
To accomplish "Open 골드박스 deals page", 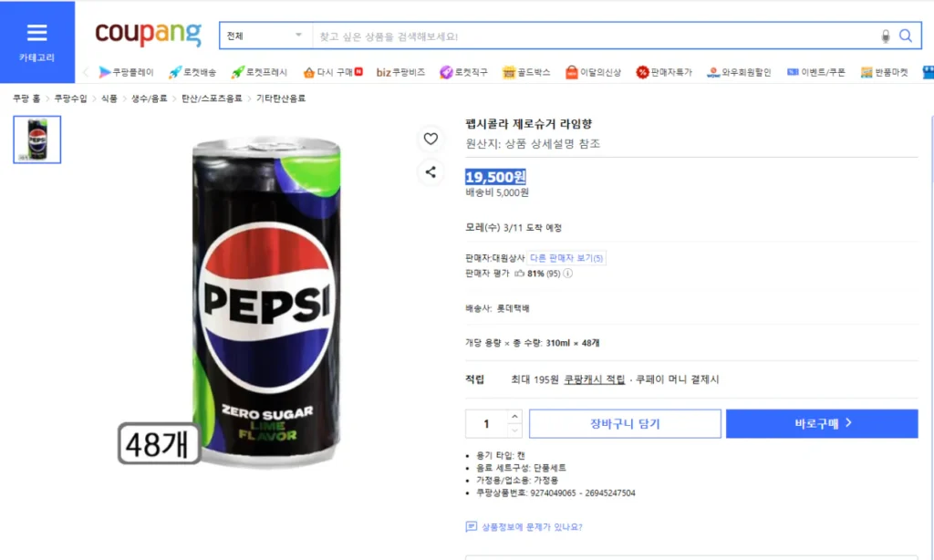I will pyautogui.click(x=526, y=71).
